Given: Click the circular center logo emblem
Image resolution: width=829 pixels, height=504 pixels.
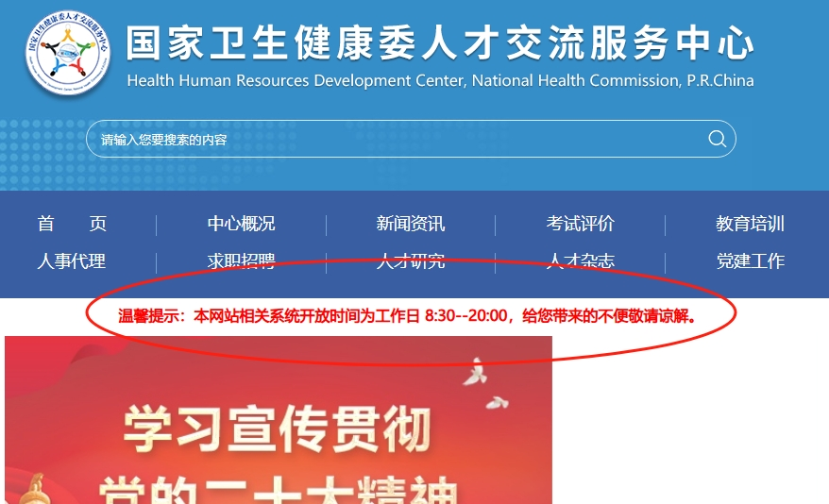Looking at the screenshot, I should (68, 52).
